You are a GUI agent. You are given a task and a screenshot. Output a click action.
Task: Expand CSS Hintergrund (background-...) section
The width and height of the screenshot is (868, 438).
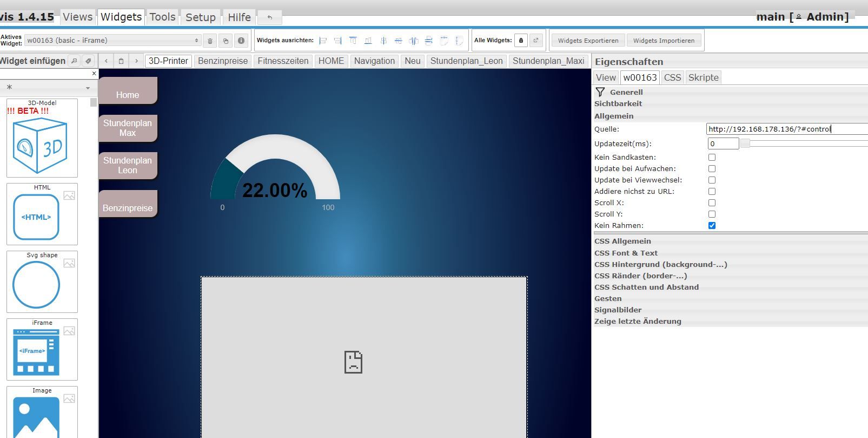[730, 264]
